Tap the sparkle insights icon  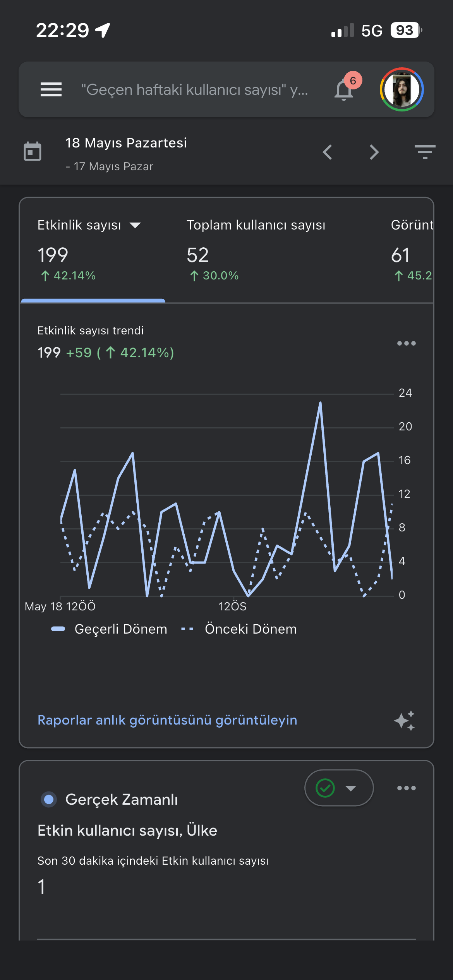click(405, 721)
